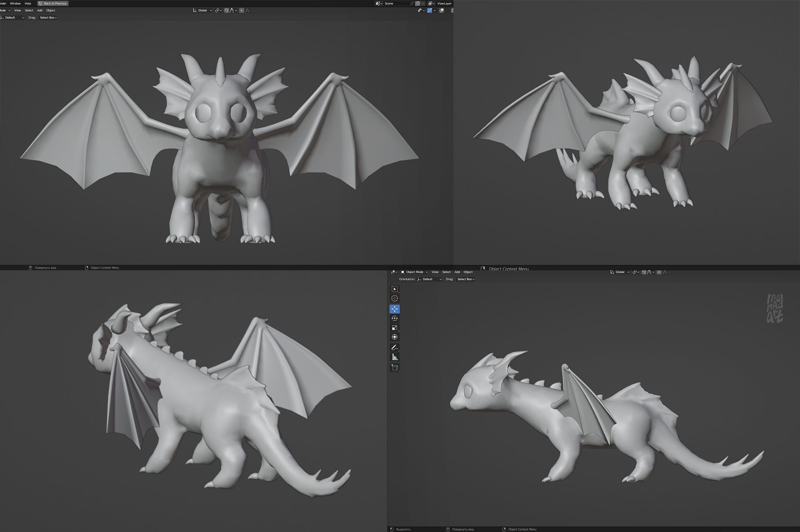This screenshot has width=800, height=532.
Task: Choose the Add Cube tool
Action: pyautogui.click(x=394, y=368)
